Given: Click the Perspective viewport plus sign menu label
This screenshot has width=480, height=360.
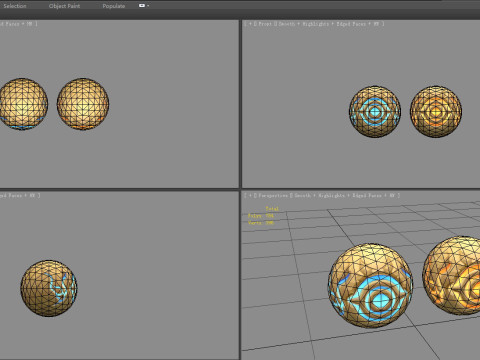Looking at the screenshot, I should (x=250, y=196).
